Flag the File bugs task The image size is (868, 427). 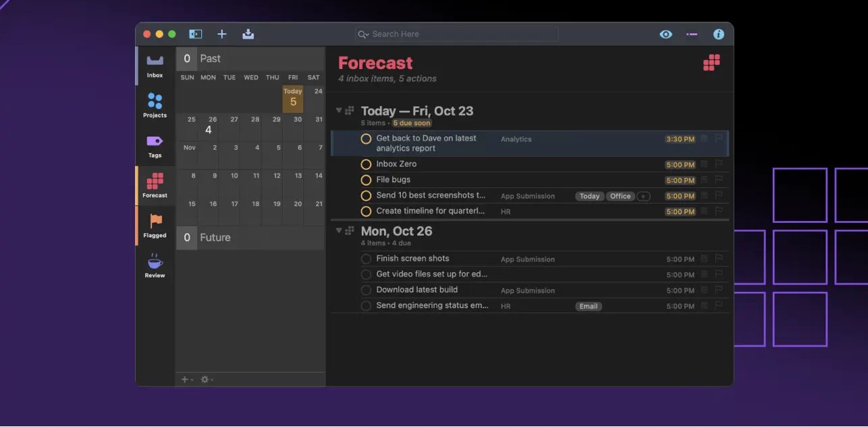click(x=718, y=180)
